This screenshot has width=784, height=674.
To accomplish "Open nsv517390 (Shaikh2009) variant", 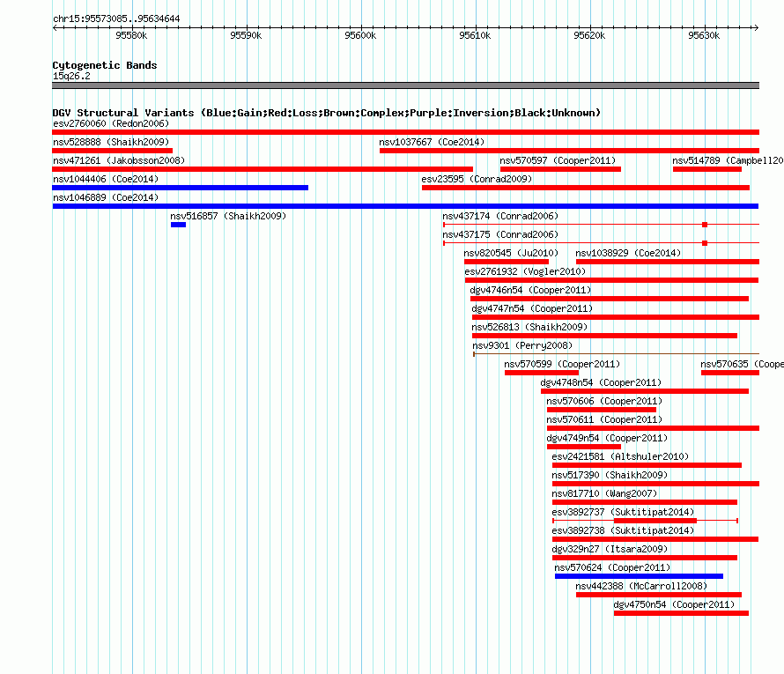I will click(610, 475).
